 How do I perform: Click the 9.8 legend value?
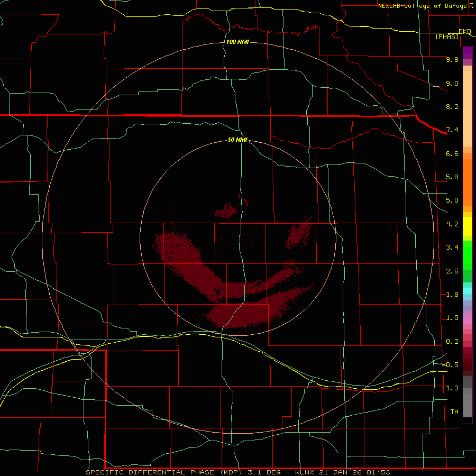(x=452, y=59)
